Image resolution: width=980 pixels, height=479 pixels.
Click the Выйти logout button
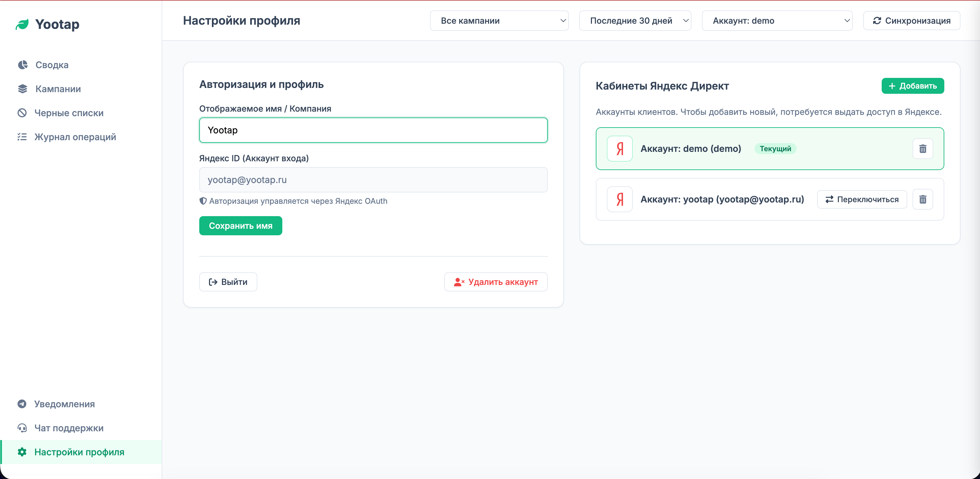pos(228,282)
